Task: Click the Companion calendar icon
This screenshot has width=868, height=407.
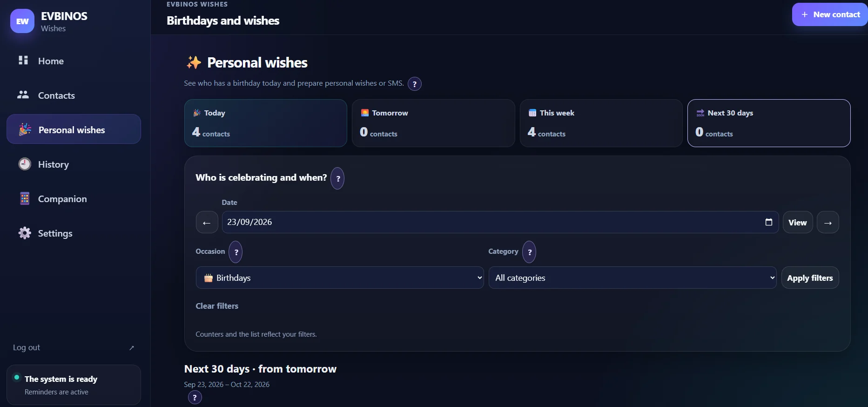Action: 25,198
